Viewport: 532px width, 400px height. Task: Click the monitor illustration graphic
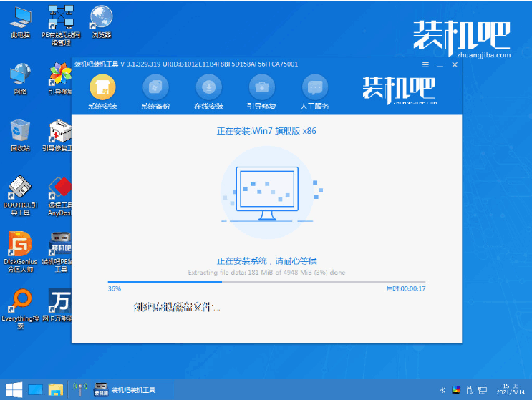click(267, 192)
